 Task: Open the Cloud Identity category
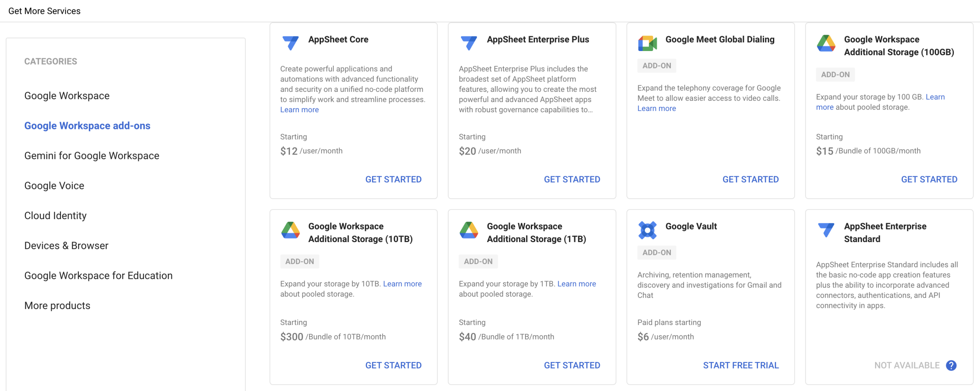click(56, 215)
